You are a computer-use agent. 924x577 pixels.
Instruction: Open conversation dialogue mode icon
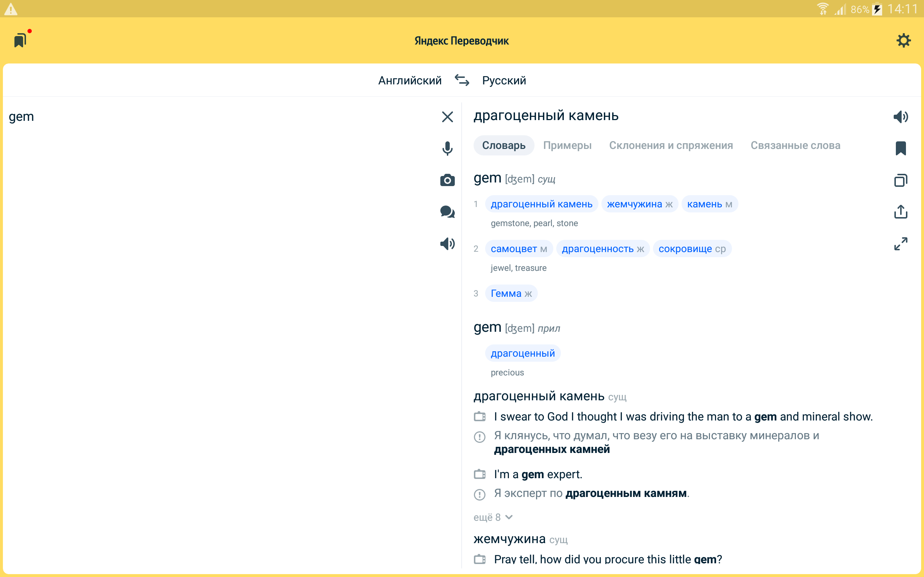pos(447,212)
